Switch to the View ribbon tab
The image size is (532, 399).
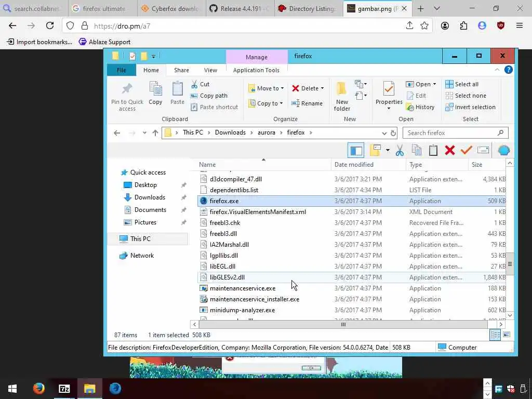pyautogui.click(x=210, y=70)
